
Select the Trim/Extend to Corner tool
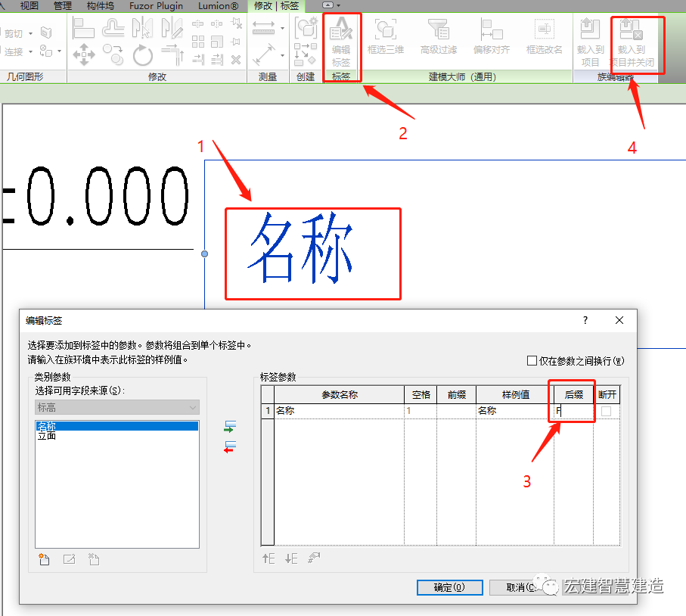click(x=172, y=54)
